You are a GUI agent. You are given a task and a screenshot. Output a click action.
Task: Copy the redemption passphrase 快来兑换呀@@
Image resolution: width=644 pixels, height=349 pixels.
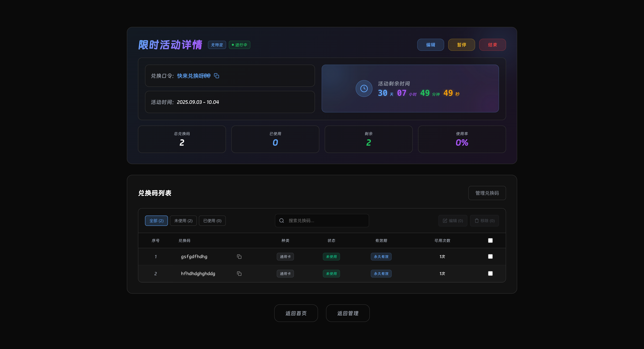point(217,76)
